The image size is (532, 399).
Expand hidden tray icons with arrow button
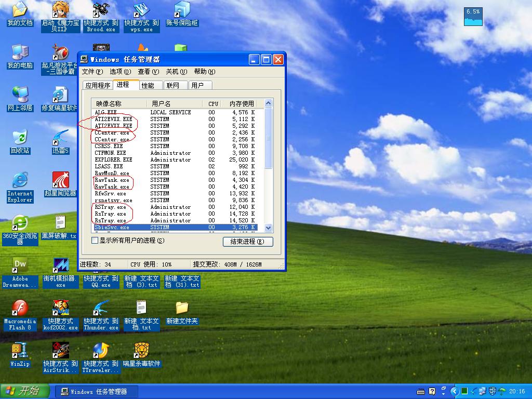click(x=455, y=391)
